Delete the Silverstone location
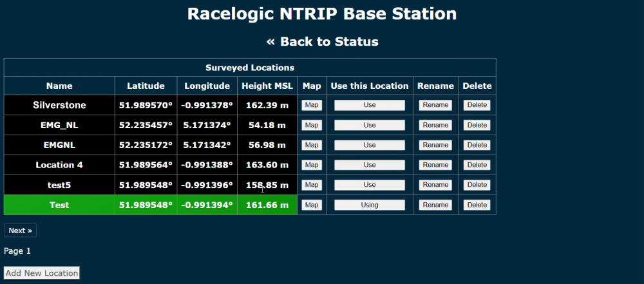The height and width of the screenshot is (284, 644). [x=477, y=105]
